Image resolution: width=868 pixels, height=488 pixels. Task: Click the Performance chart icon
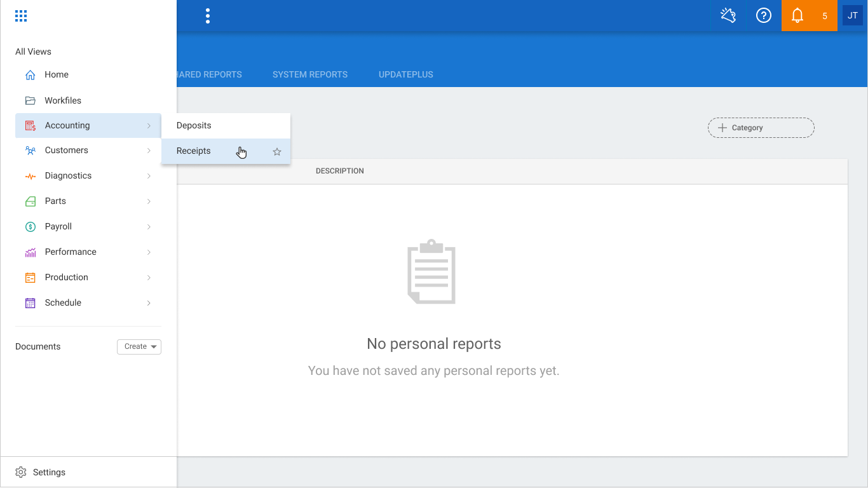(30, 252)
